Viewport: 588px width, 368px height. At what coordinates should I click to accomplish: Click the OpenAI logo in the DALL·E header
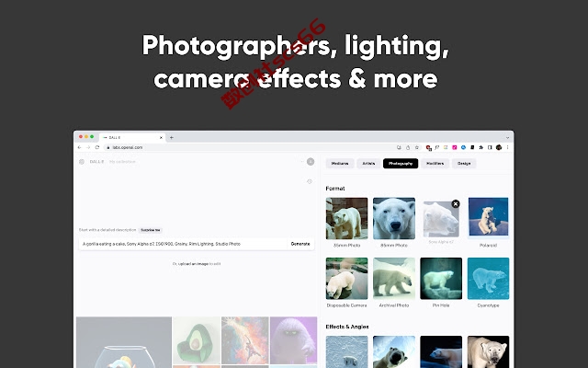pos(82,162)
